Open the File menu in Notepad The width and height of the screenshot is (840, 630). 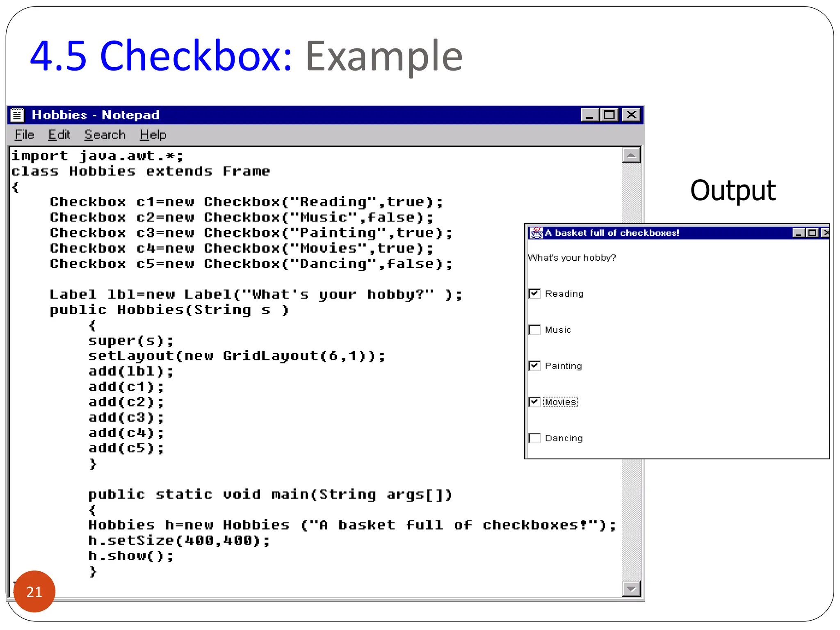pyautogui.click(x=24, y=135)
